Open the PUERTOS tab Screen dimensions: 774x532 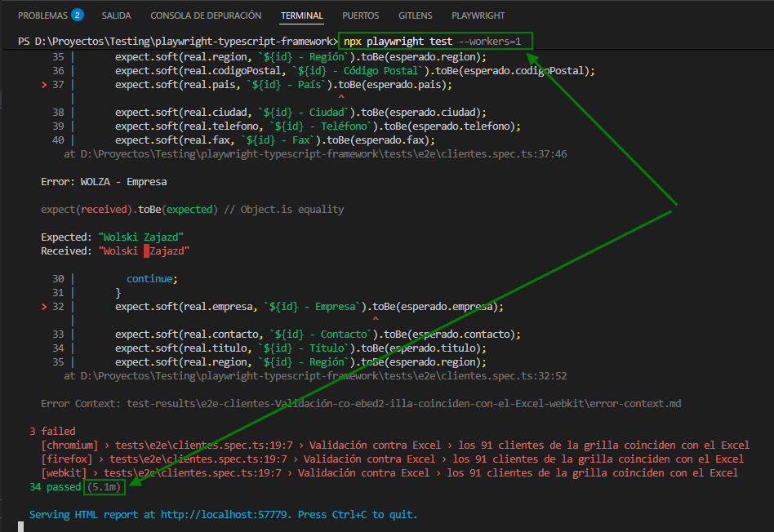[360, 16]
